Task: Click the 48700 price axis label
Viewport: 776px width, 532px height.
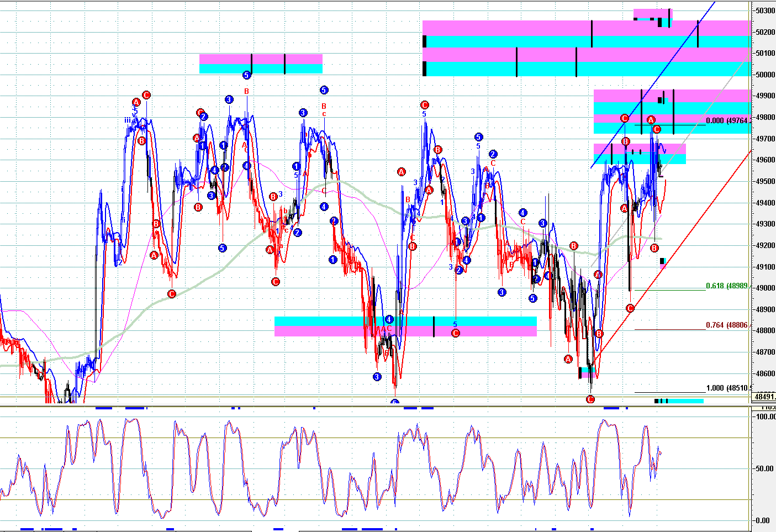Action: coord(765,352)
